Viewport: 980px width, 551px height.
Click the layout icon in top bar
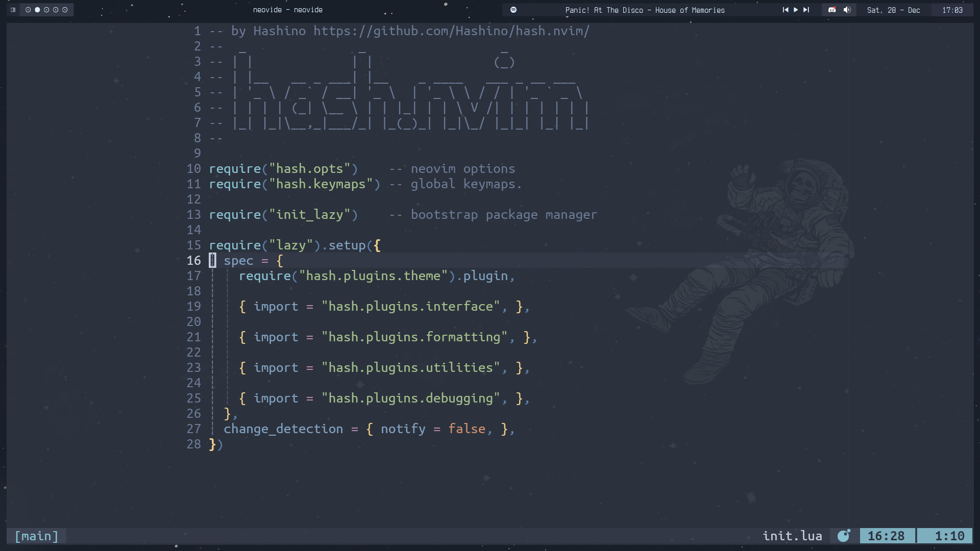coord(13,10)
